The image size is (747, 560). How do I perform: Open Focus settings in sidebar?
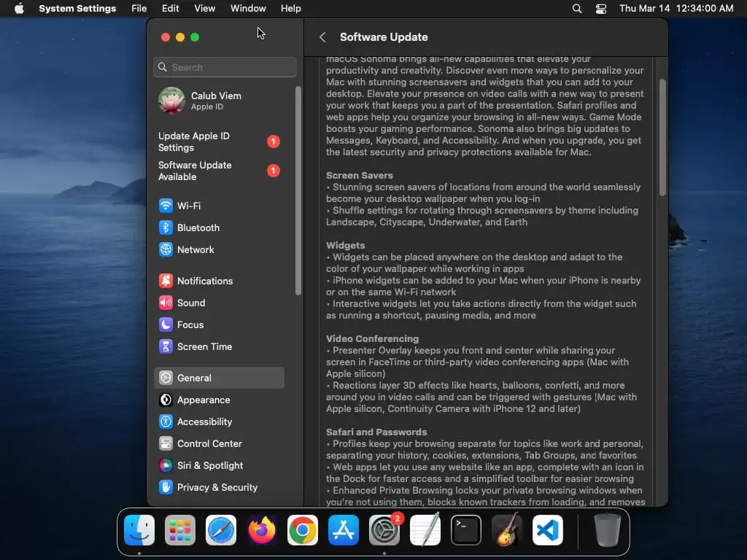coord(219,324)
